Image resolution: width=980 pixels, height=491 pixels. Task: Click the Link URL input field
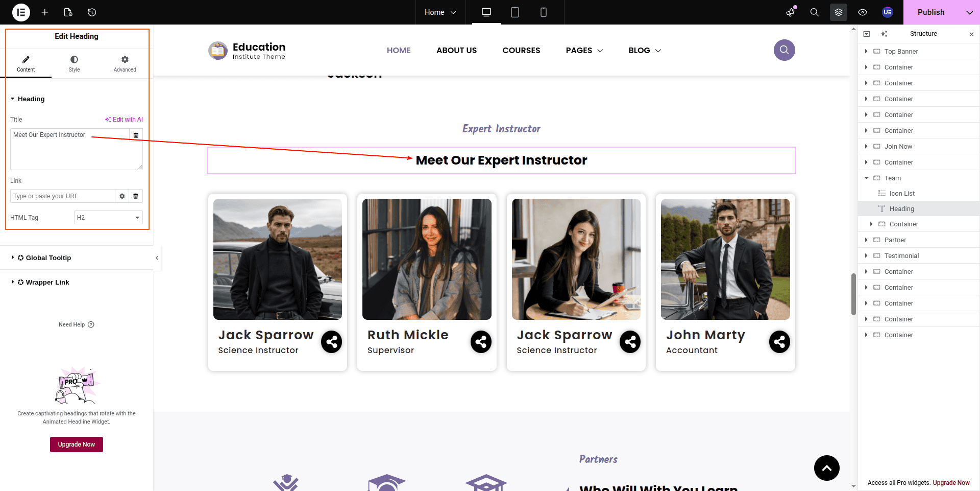coord(62,196)
